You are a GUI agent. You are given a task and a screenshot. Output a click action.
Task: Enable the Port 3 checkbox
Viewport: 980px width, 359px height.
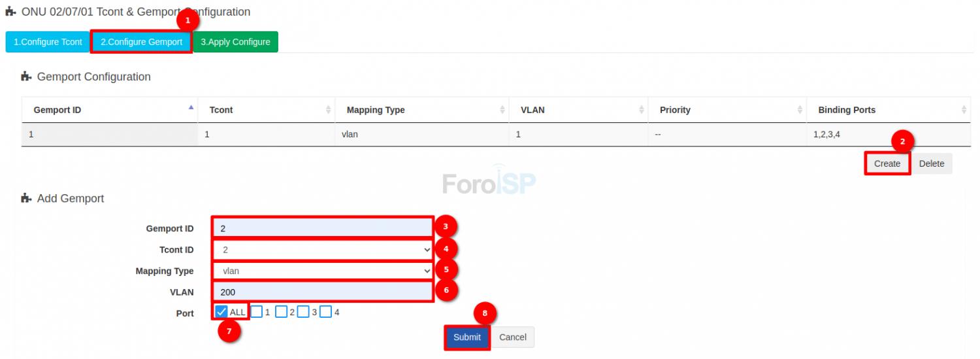click(303, 312)
